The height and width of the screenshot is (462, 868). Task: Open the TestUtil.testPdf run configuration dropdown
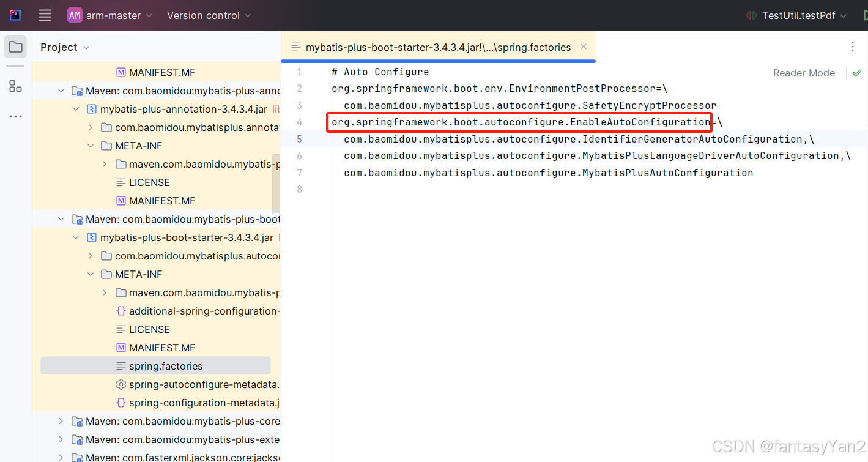click(804, 15)
